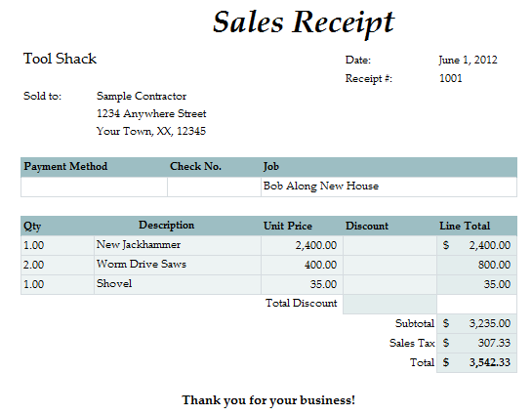Click the Bob Along New House cell
This screenshot has width=532, height=415.
389,187
